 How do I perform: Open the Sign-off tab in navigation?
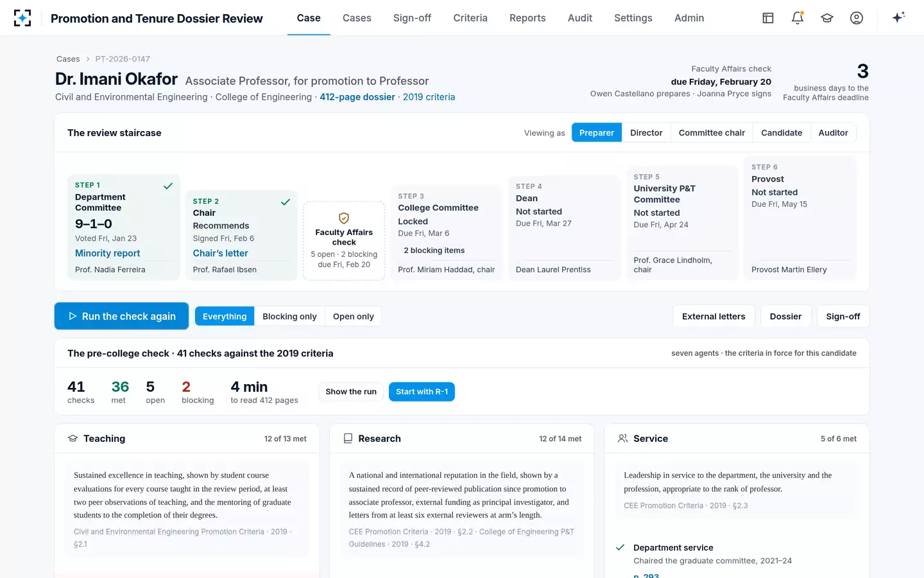tap(412, 18)
